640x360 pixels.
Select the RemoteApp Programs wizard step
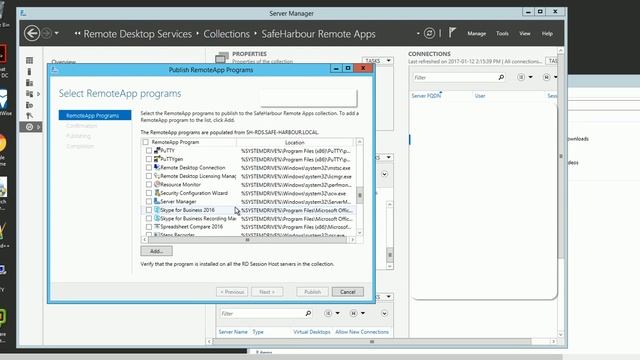coord(95,116)
